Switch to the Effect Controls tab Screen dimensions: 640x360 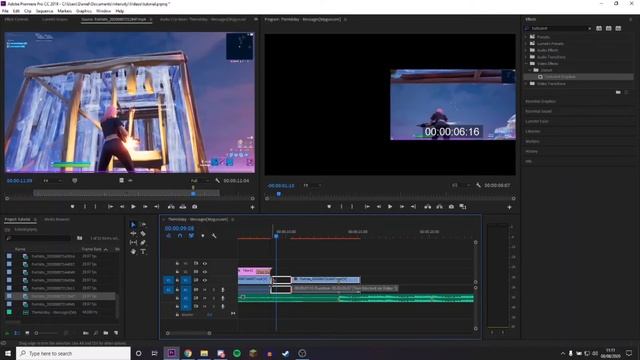(x=16, y=19)
